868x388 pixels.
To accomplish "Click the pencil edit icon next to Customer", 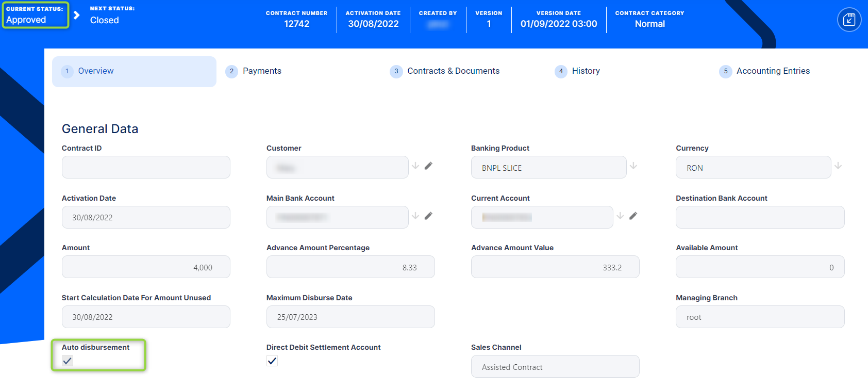I will click(428, 166).
